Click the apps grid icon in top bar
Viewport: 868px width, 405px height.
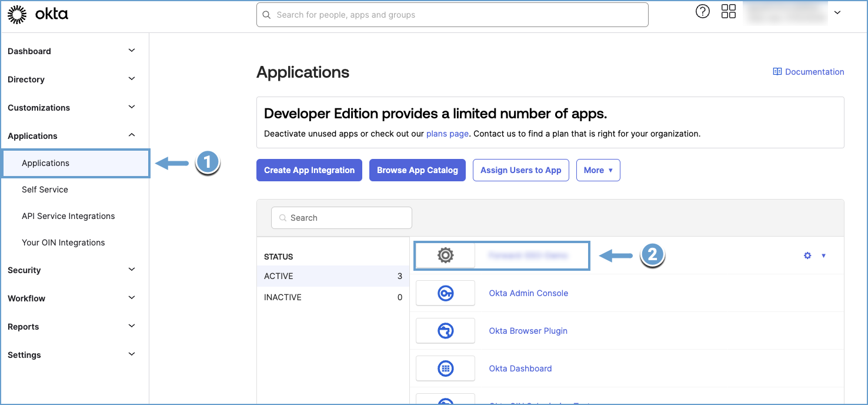728,11
